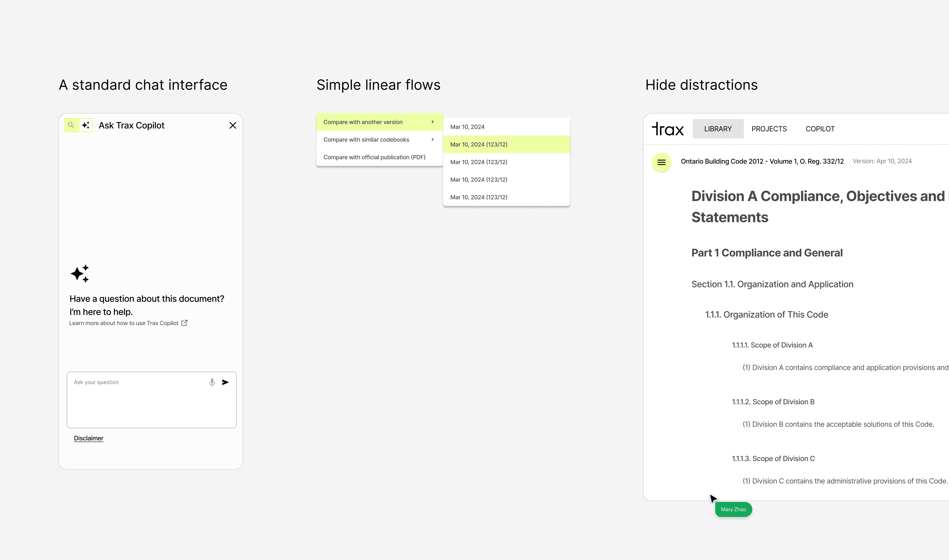Open the PROJECTS tab
Viewport: 949px width, 560px height.
[x=769, y=129]
